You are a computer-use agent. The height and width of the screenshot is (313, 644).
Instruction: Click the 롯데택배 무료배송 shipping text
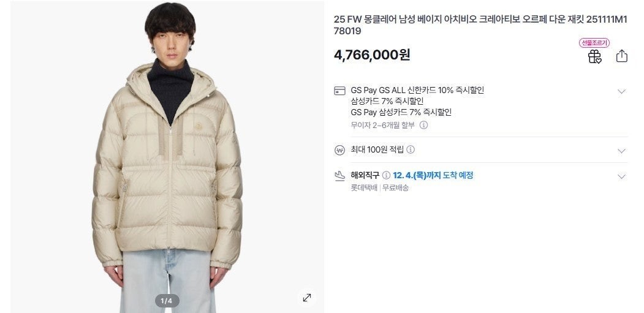click(379, 188)
